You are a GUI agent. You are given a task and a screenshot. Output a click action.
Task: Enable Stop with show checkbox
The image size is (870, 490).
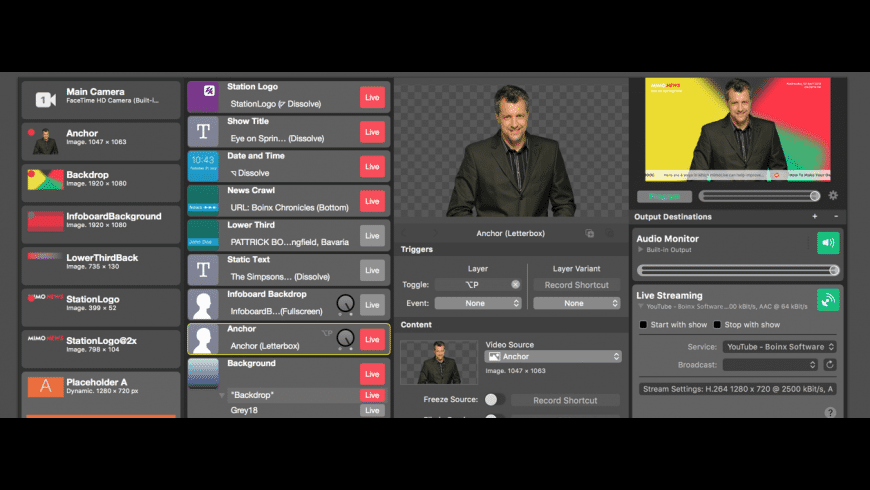point(717,325)
